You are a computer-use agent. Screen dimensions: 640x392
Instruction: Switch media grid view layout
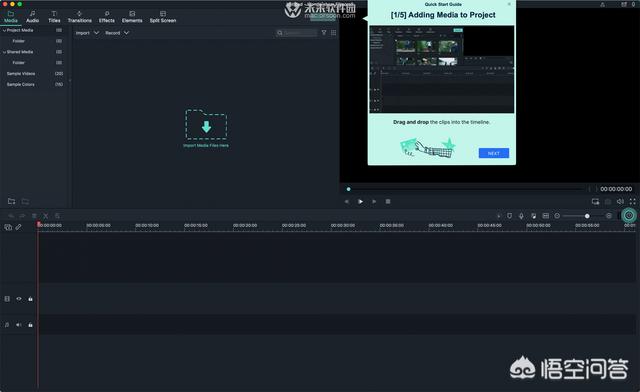click(333, 33)
